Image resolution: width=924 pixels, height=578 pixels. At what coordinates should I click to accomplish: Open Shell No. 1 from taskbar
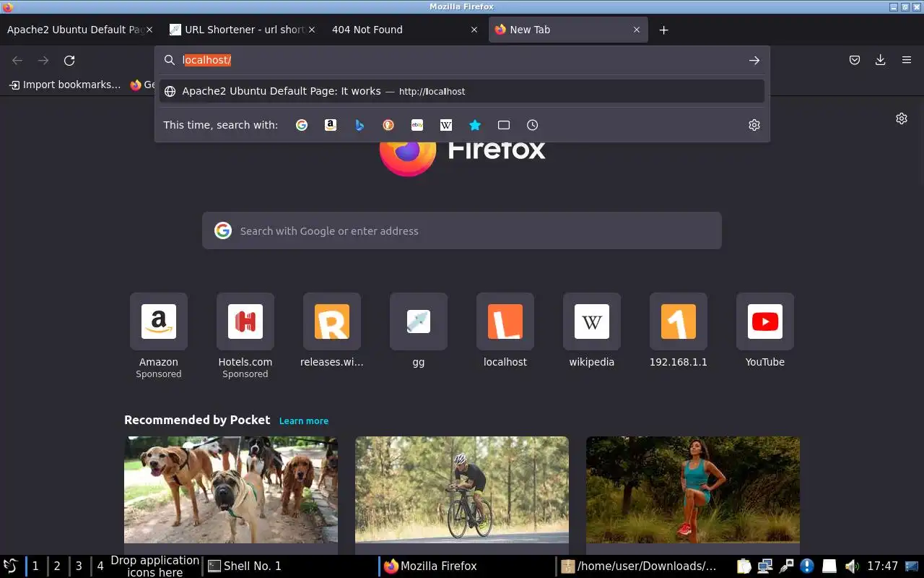289,566
